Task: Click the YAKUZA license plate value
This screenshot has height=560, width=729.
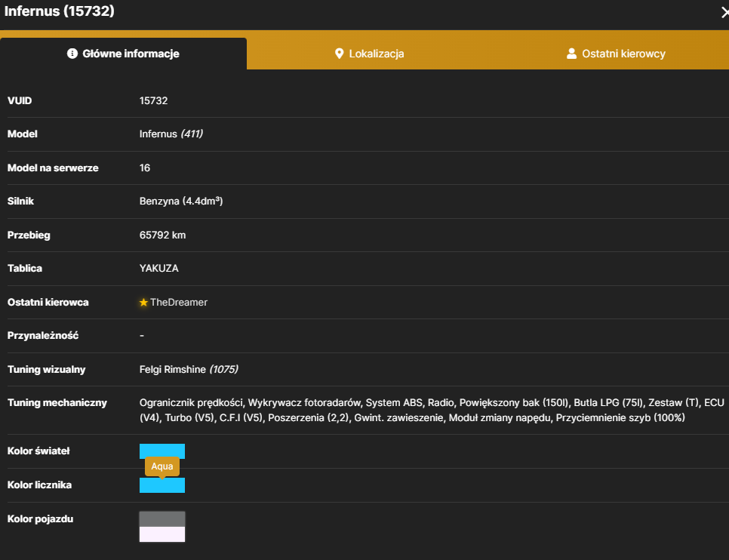Action: click(x=159, y=269)
